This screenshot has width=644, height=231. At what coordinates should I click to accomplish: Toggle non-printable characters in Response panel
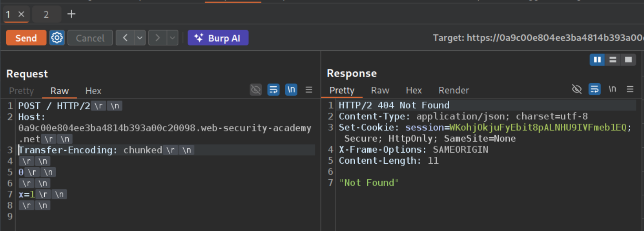tap(612, 89)
